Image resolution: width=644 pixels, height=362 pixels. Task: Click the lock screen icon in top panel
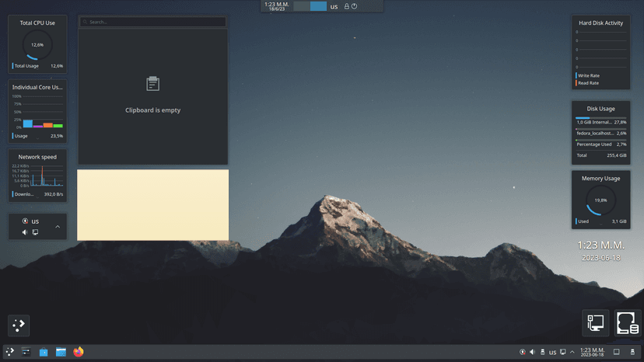click(x=347, y=6)
